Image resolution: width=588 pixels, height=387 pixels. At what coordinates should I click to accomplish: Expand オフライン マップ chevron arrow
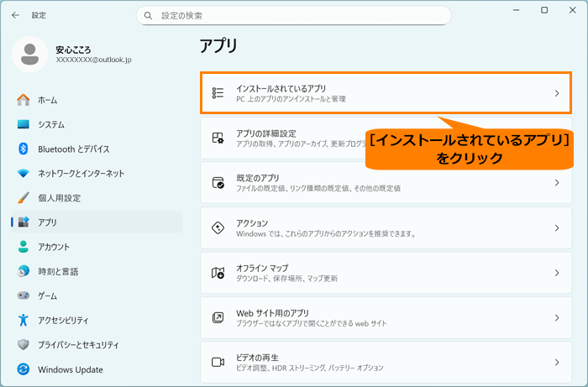pyautogui.click(x=557, y=273)
